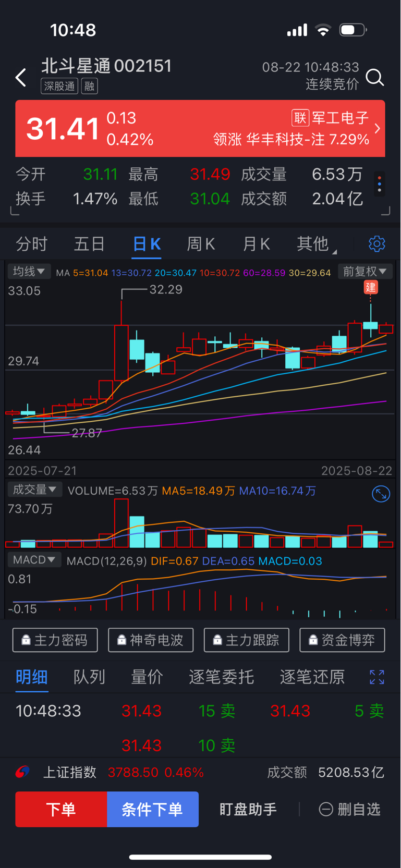Tap the red 下单 order button
This screenshot has width=401, height=868.
pos(61,809)
